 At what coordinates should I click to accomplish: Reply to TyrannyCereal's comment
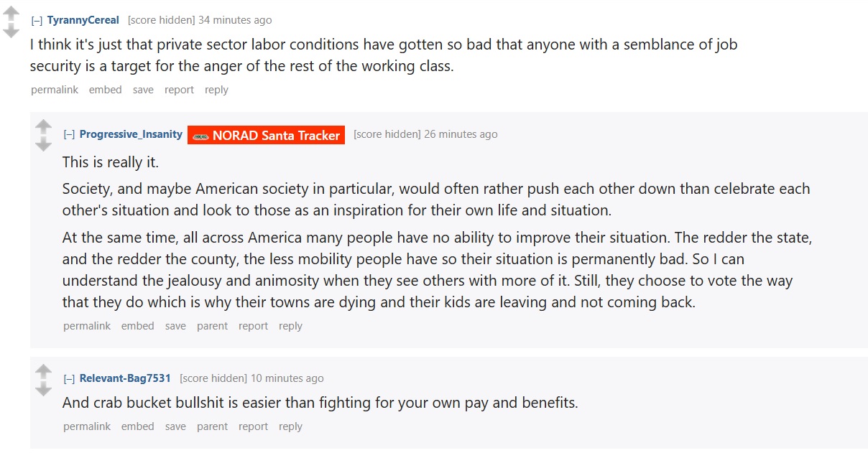[216, 90]
